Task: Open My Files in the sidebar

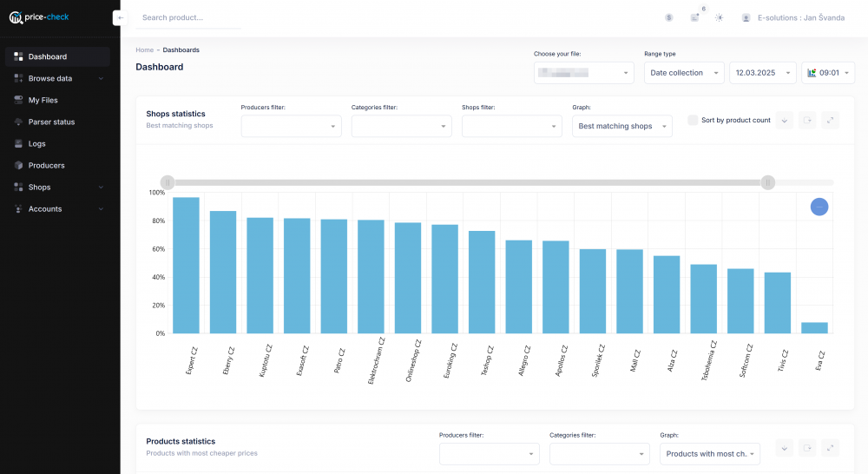Action: (x=43, y=100)
